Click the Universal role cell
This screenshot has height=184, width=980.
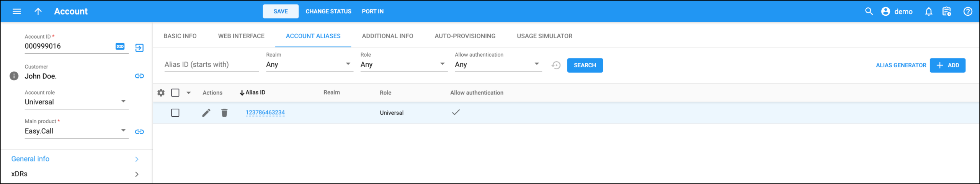(392, 113)
